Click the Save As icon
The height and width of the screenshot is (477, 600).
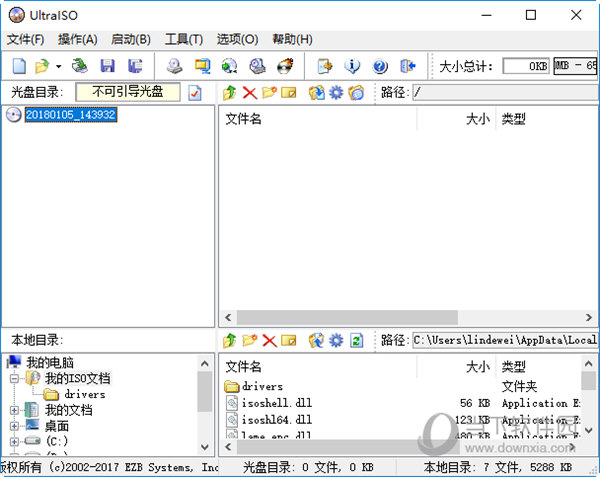point(135,66)
